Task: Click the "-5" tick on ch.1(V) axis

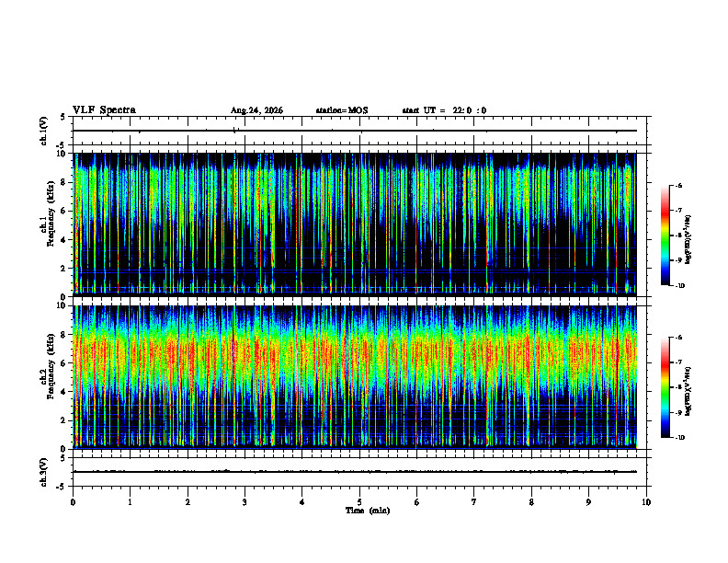Action: coord(62,145)
